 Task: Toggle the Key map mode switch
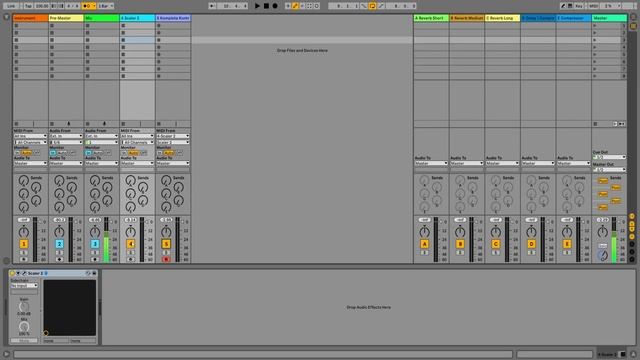point(578,6)
